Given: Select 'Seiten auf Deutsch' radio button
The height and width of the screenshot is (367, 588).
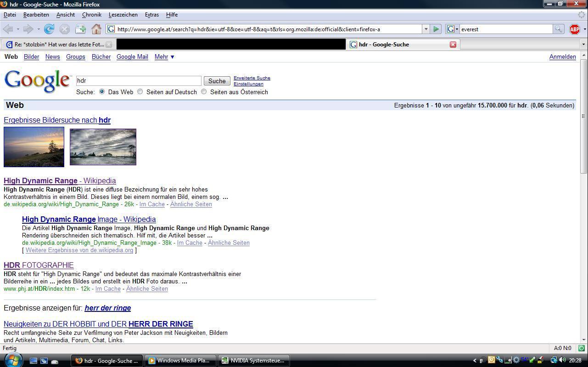Looking at the screenshot, I should [x=140, y=92].
